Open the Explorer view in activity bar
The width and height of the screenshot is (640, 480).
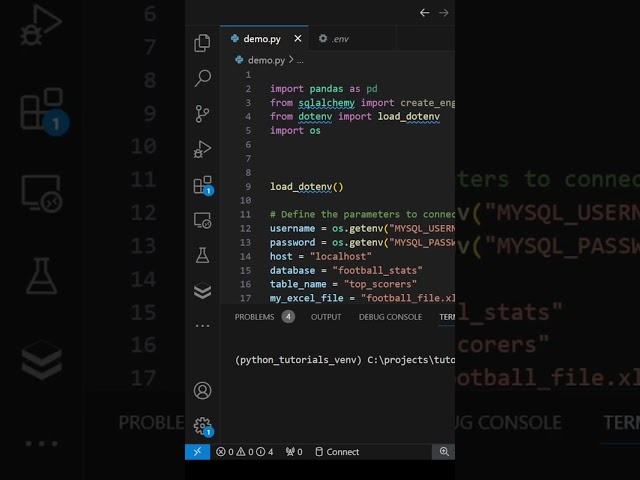(203, 42)
